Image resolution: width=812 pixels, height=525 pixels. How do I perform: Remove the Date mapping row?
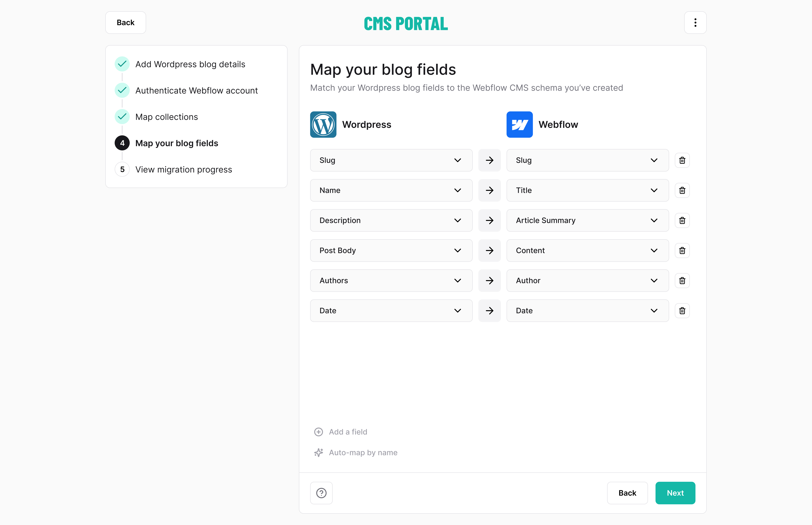tap(682, 311)
